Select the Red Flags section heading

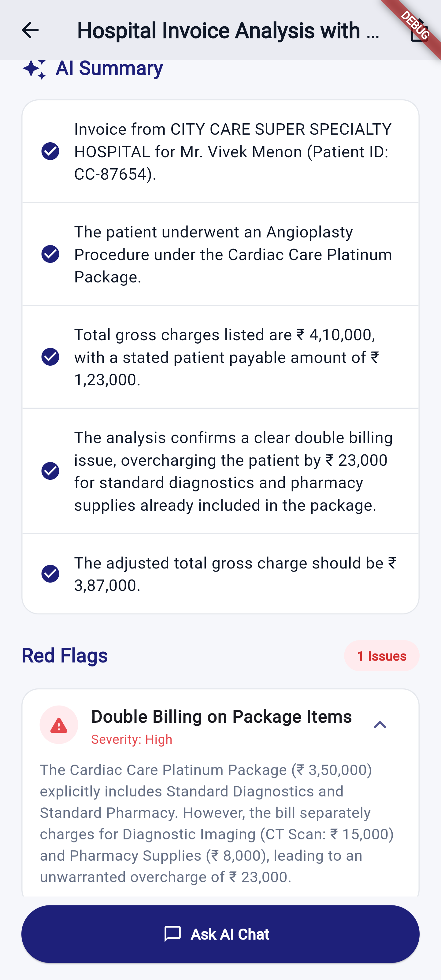coord(65,656)
